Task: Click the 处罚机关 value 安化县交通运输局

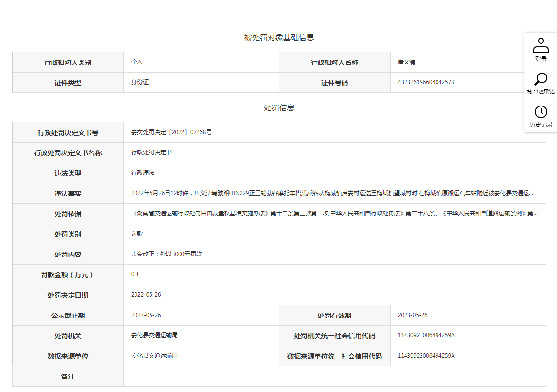Action: coord(154,335)
